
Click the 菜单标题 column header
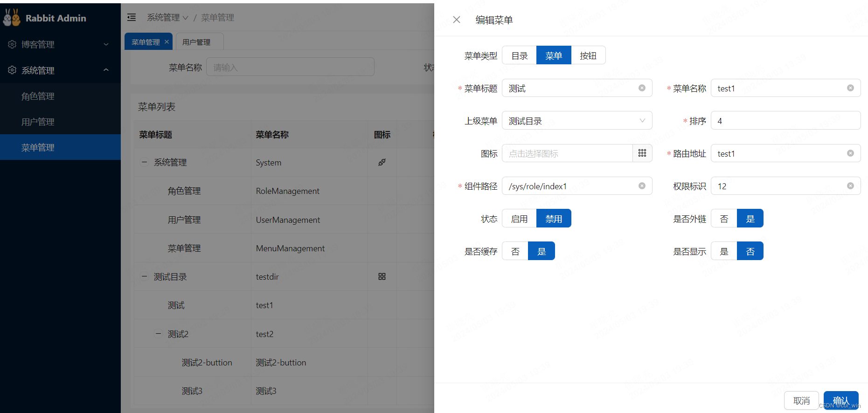pyautogui.click(x=193, y=134)
